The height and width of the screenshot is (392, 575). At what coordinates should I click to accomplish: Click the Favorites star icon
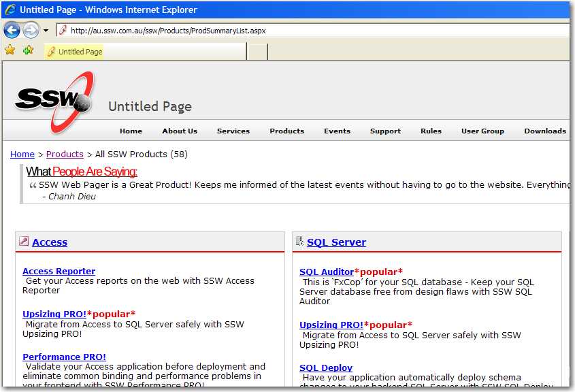[10, 50]
